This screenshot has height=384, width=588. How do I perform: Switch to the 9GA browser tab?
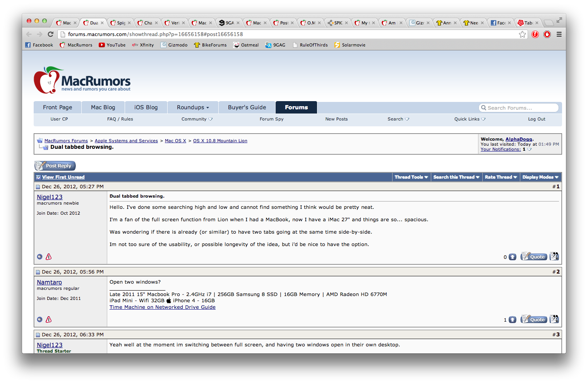click(229, 23)
